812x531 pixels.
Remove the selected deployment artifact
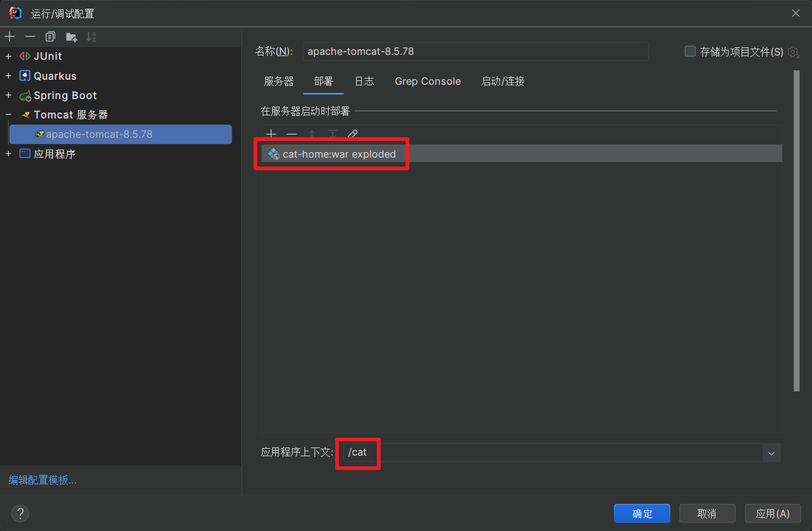[x=291, y=134]
